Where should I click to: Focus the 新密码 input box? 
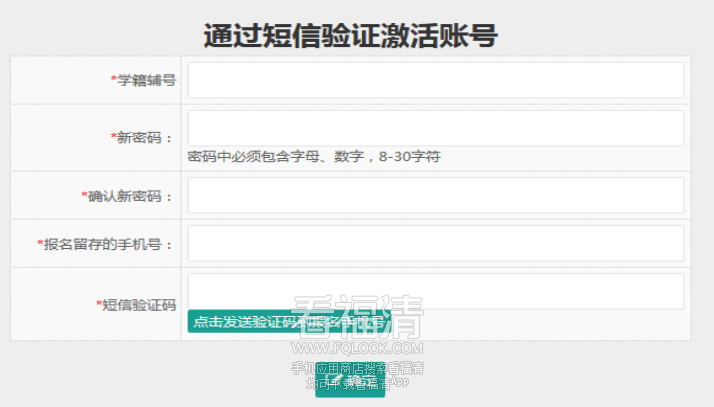click(436, 128)
